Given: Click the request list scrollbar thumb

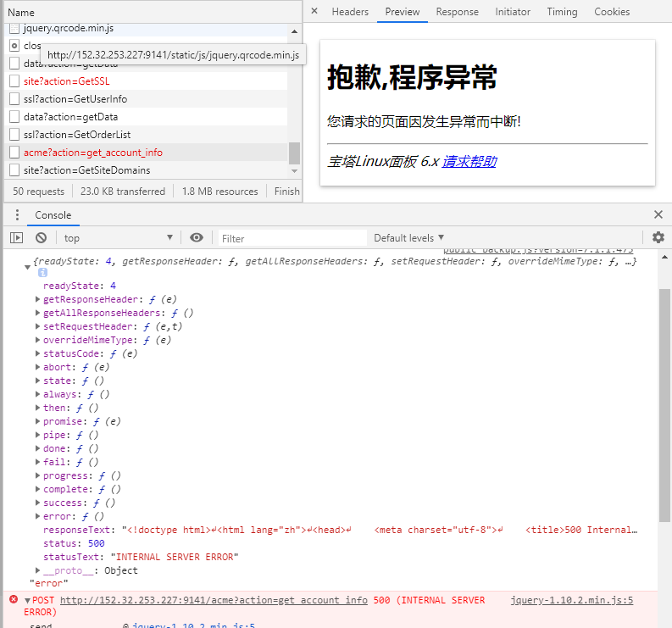Looking at the screenshot, I should point(294,153).
